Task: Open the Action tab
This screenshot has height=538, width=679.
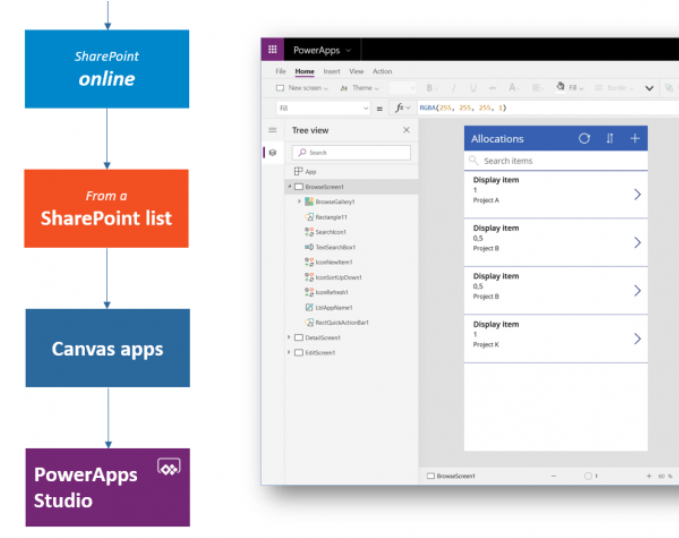Action: [x=382, y=71]
